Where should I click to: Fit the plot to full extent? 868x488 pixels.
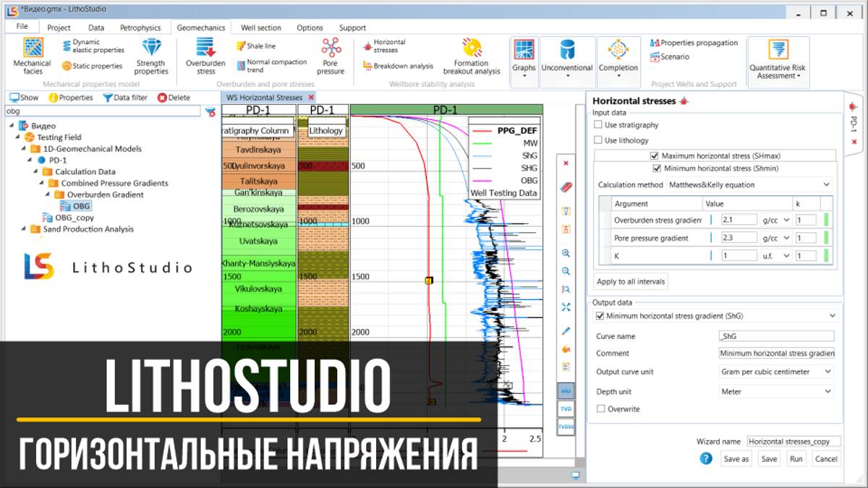point(566,307)
